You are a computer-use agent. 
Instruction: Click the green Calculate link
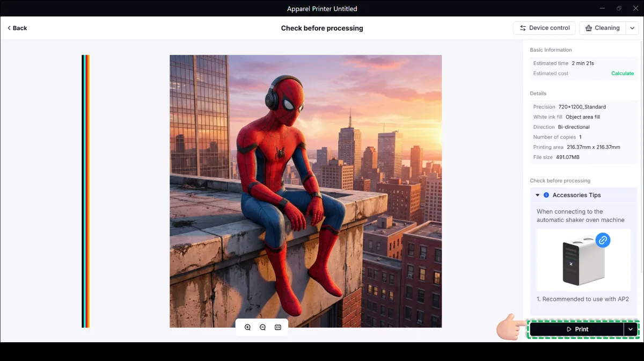click(623, 74)
